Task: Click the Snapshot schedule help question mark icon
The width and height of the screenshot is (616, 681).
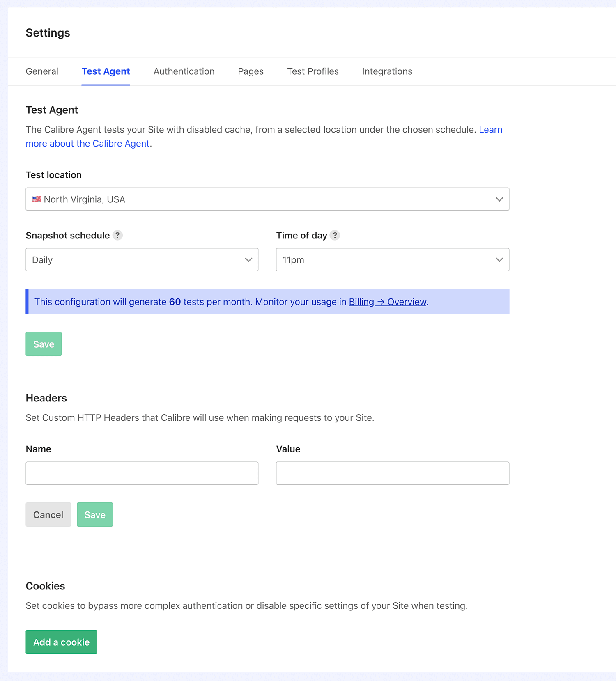Action: (117, 235)
